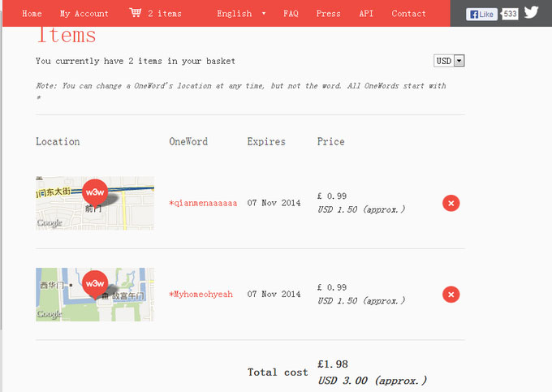Remove the Myhomeohyeah item with red X
The image size is (552, 392).
click(451, 294)
